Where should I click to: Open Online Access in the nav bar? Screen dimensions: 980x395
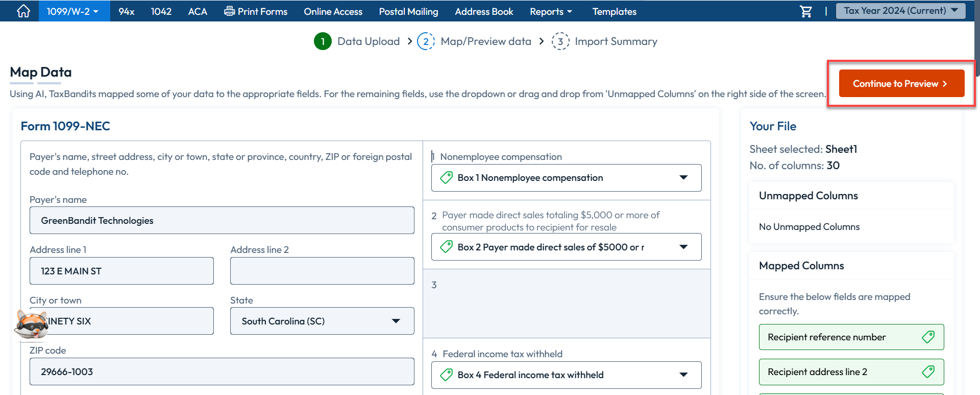point(333,11)
